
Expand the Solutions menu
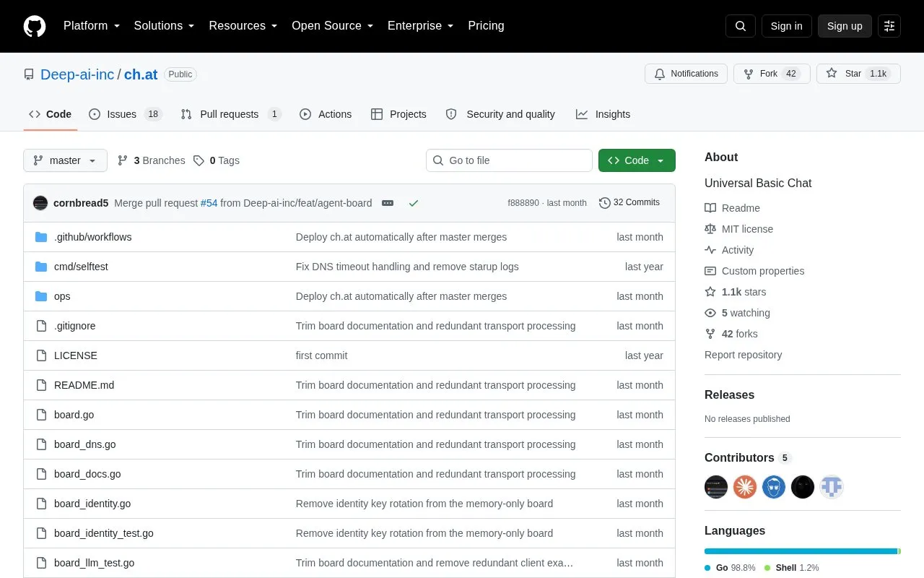[x=165, y=26]
